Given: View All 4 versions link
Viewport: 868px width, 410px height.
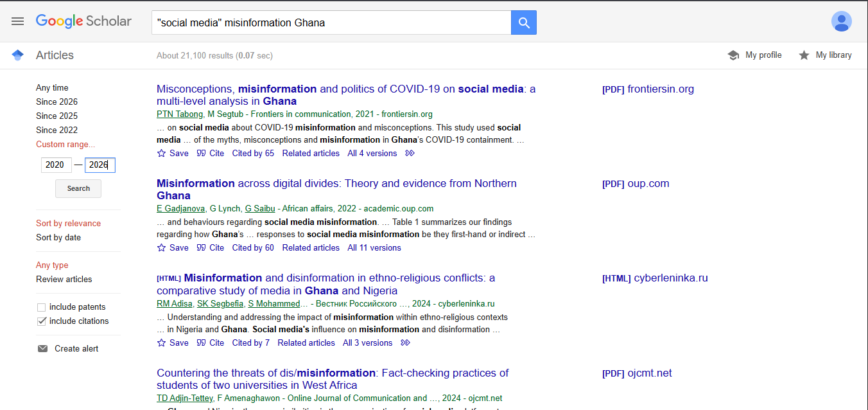Looking at the screenshot, I should (x=372, y=153).
